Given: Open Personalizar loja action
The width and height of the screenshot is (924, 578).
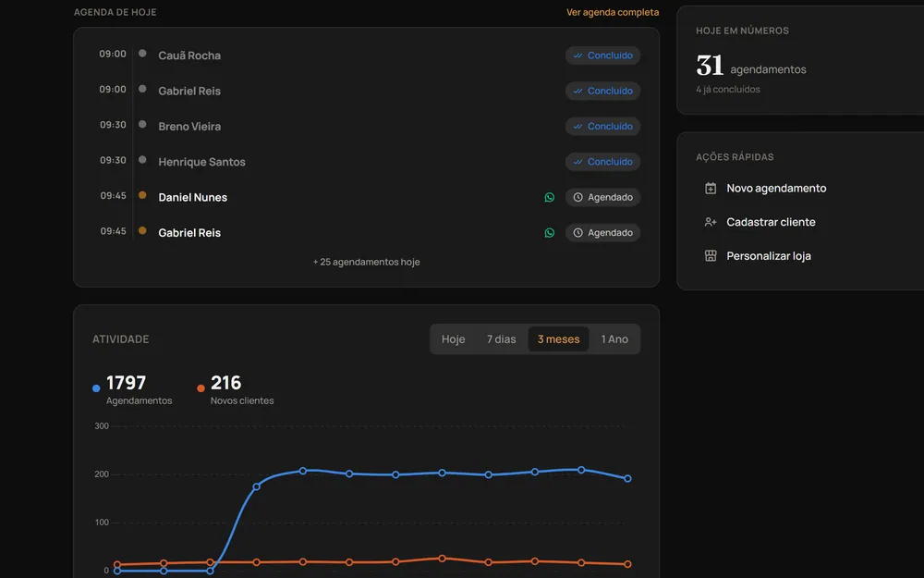Looking at the screenshot, I should click(x=769, y=256).
